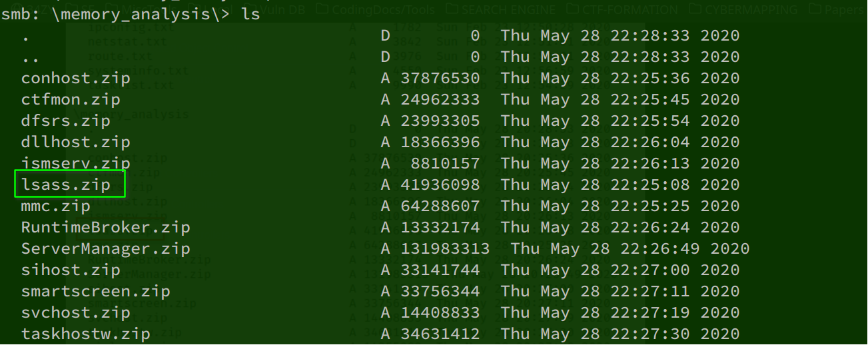Select the dllhost.zip file name
Screen dimensions: 868x345
[76, 143]
